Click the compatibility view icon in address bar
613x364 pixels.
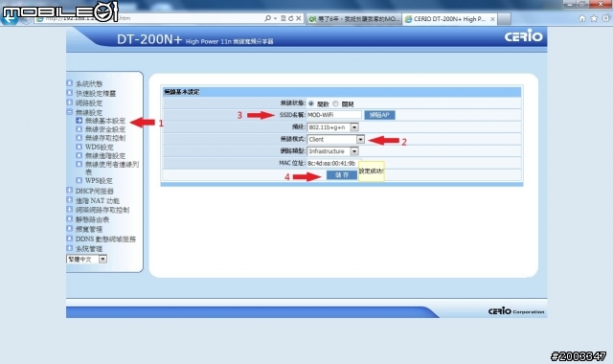(x=284, y=18)
